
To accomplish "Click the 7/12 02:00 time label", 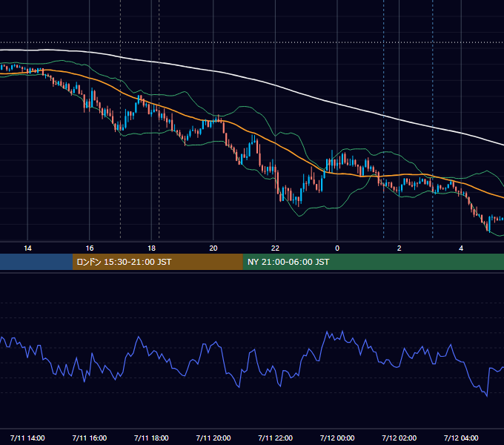I will click(x=399, y=438).
